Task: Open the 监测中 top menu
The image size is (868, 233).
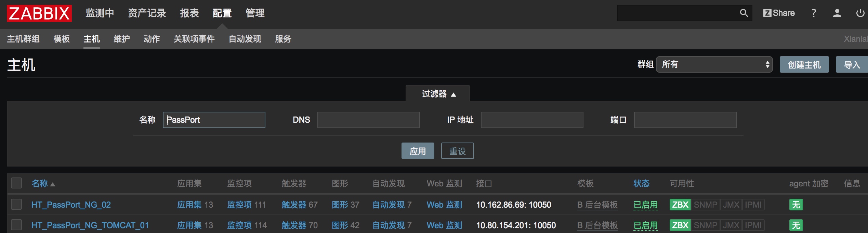Action: click(x=100, y=13)
